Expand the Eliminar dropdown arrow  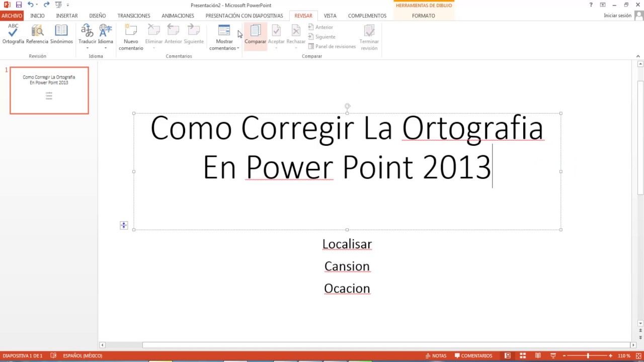pyautogui.click(x=154, y=48)
